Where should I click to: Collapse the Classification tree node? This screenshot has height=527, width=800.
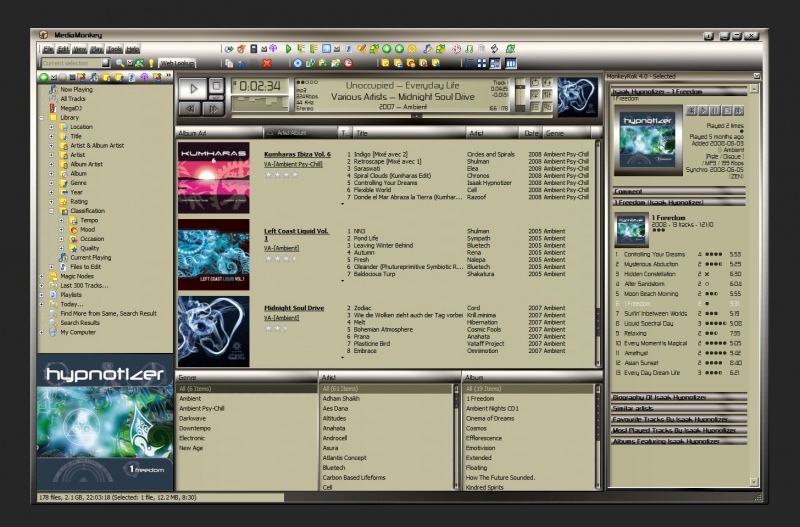pyautogui.click(x=51, y=211)
